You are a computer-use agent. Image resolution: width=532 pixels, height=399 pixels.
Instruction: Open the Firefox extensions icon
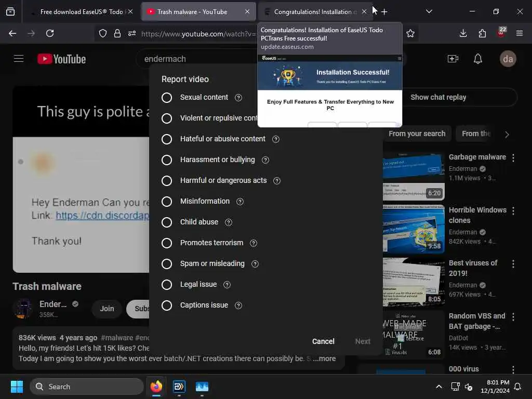coord(482,33)
